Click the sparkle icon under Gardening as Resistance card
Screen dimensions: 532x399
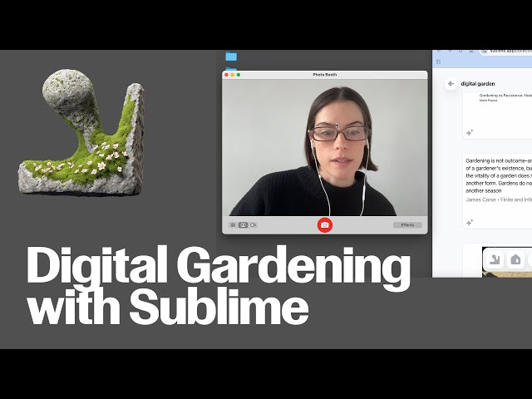(470, 132)
